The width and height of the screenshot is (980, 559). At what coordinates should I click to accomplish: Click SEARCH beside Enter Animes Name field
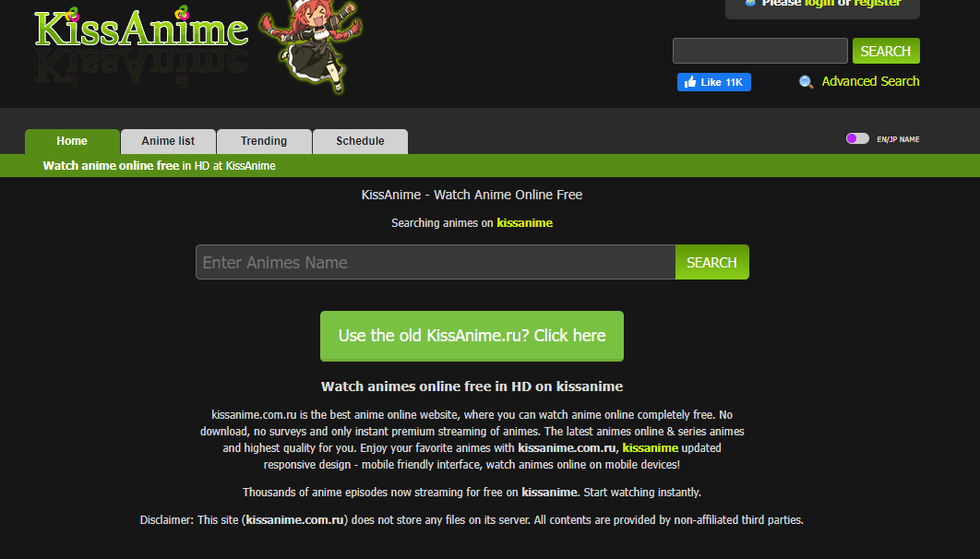(711, 262)
